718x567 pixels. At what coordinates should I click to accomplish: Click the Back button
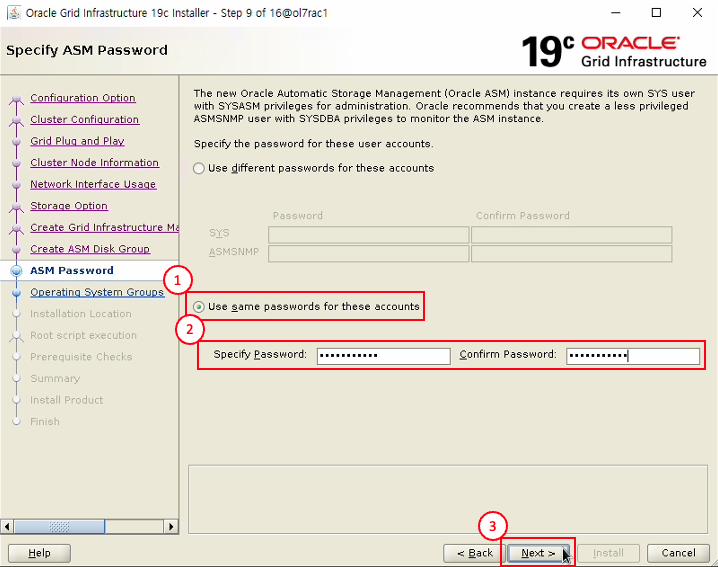pyautogui.click(x=474, y=553)
